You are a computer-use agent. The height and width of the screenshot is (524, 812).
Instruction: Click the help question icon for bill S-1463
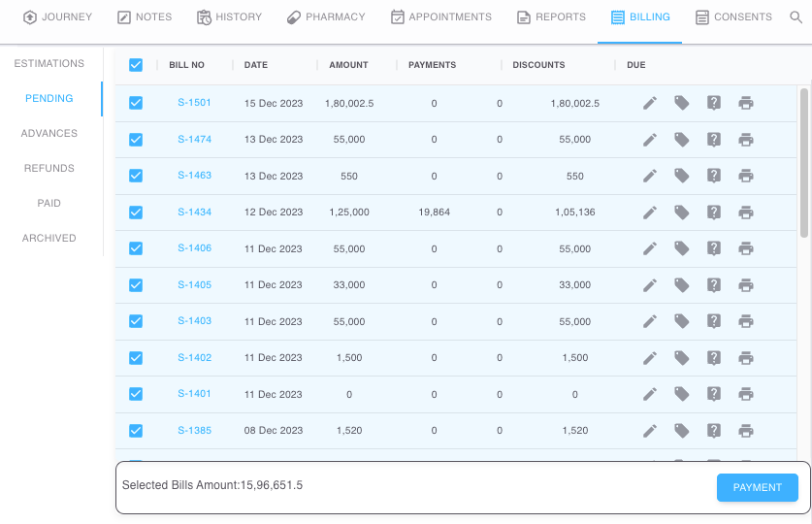pos(714,176)
